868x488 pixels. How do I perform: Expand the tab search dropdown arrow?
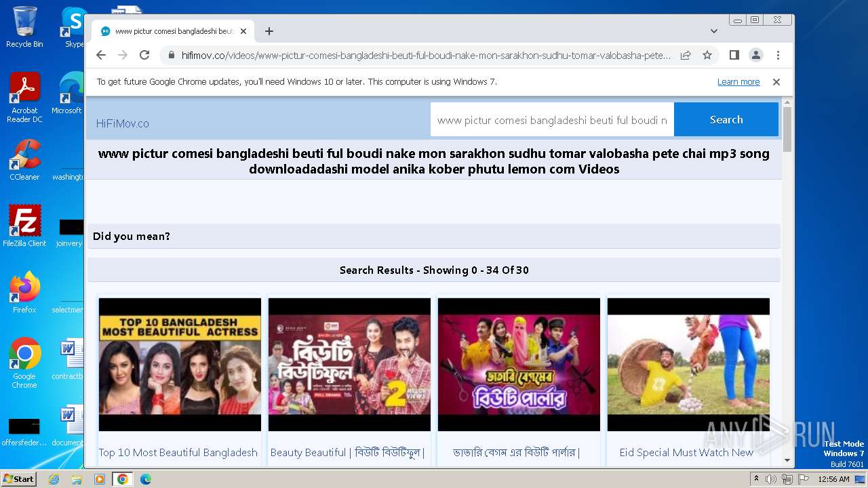714,31
